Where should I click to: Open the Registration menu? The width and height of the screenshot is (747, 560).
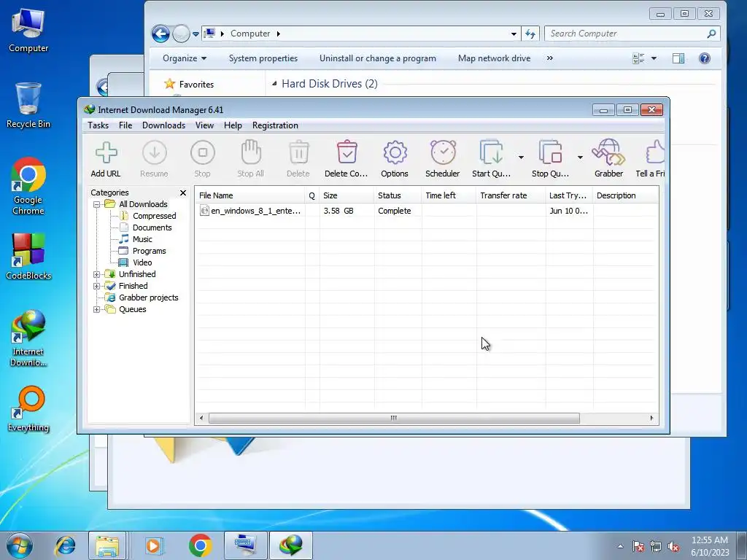275,125
